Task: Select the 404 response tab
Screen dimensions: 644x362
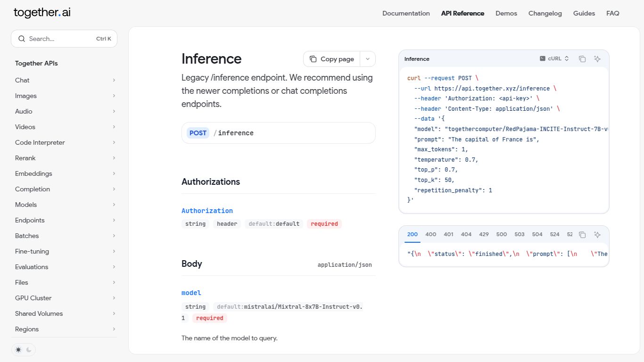Action: [x=466, y=234]
